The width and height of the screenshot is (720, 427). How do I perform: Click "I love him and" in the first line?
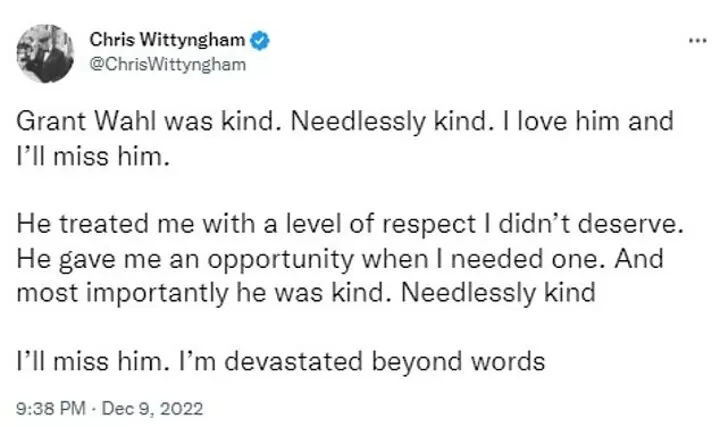click(x=588, y=122)
